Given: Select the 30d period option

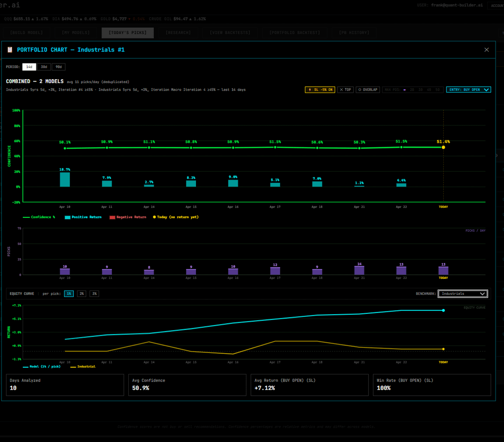Looking at the screenshot, I should (x=44, y=67).
